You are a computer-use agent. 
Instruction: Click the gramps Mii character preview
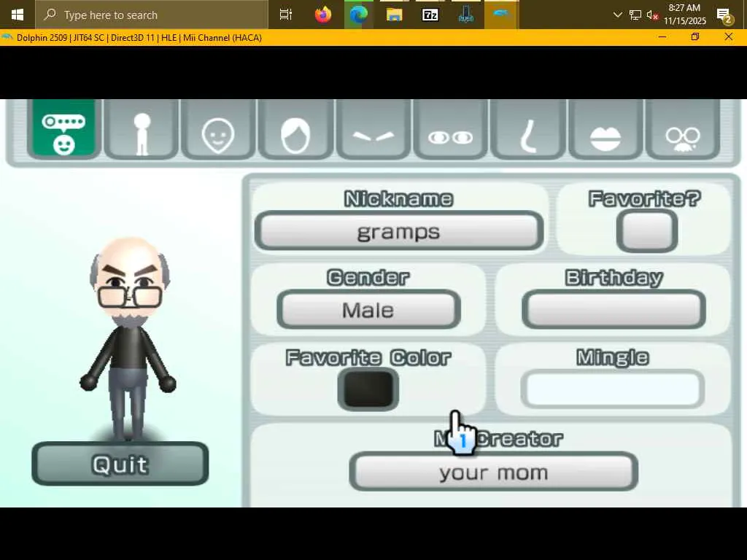coord(128,338)
